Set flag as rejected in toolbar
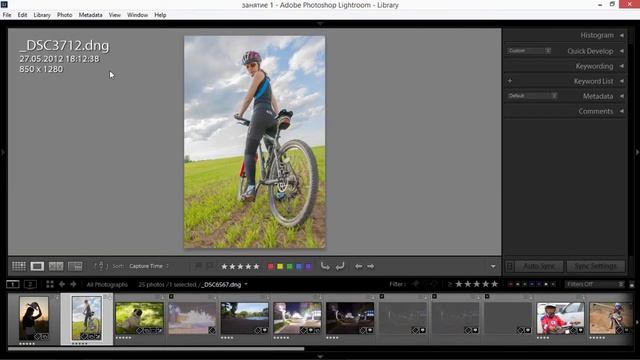The width and height of the screenshot is (640, 360). pyautogui.click(x=209, y=266)
